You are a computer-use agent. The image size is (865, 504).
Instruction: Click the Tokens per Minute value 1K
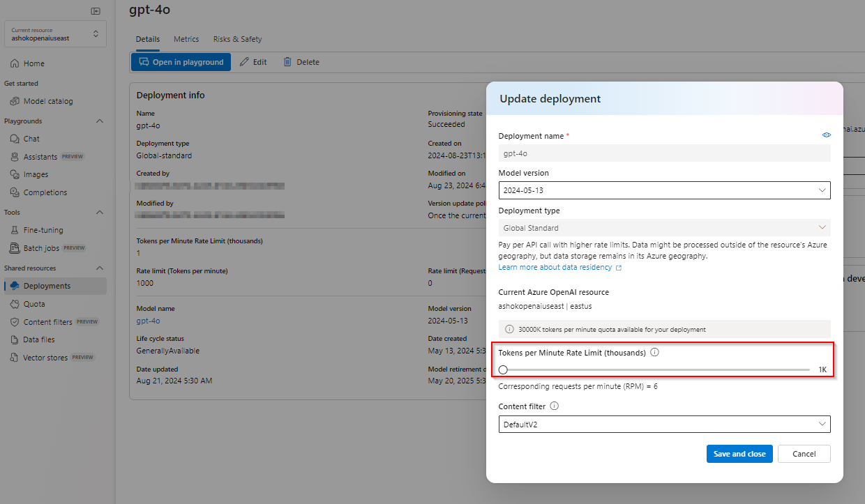pos(822,370)
